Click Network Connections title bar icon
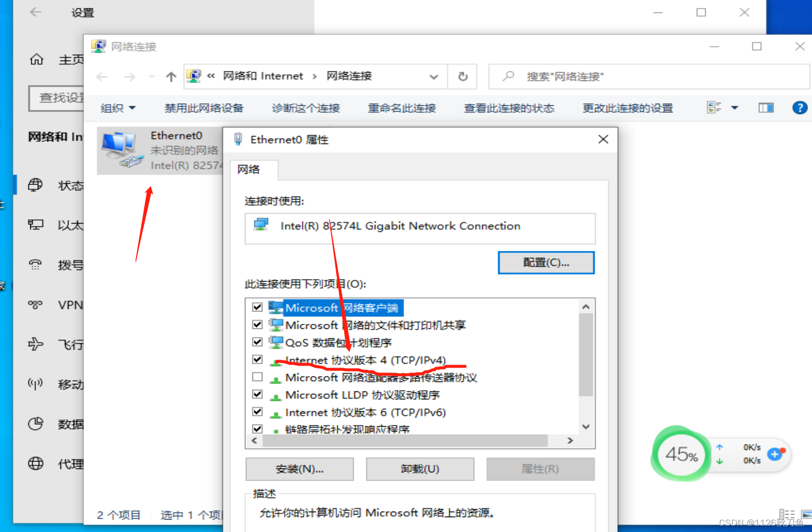 98,46
